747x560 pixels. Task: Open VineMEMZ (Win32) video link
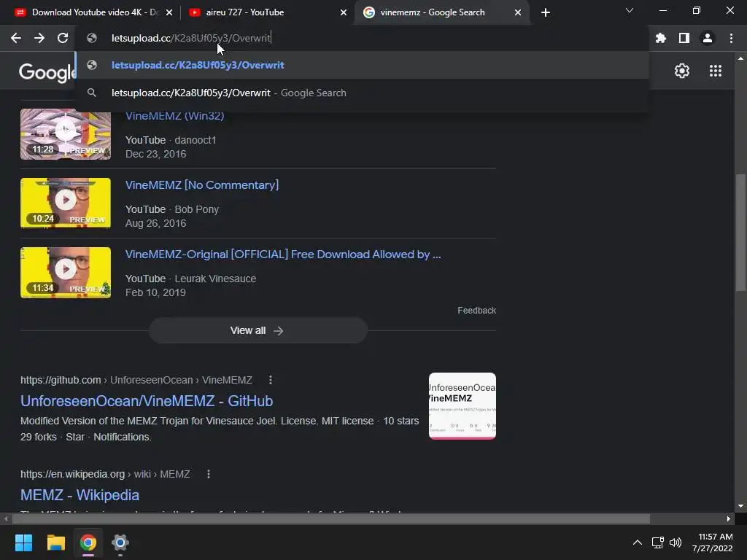click(x=174, y=116)
